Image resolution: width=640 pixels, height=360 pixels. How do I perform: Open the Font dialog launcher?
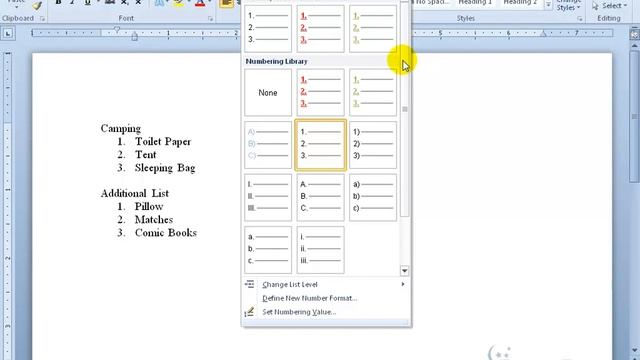210,19
